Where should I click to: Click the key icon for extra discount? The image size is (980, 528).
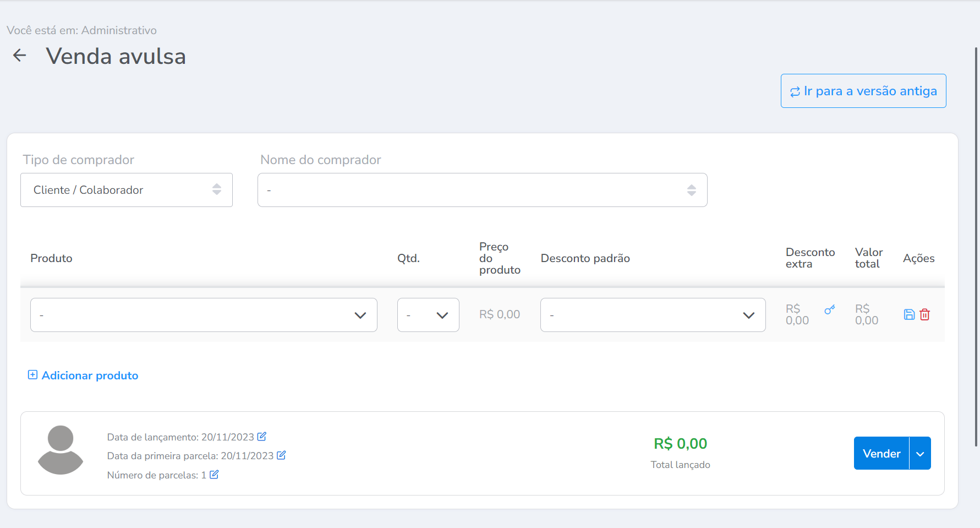click(829, 310)
